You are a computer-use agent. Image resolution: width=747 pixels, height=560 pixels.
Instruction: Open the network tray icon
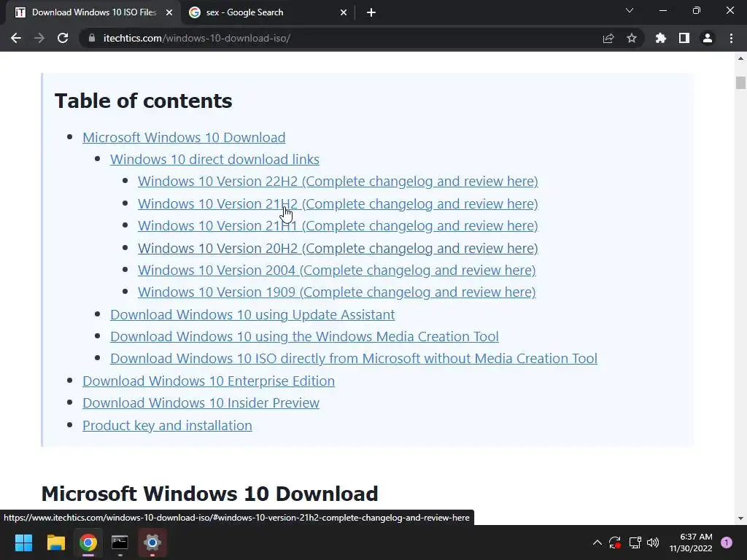coord(635,542)
